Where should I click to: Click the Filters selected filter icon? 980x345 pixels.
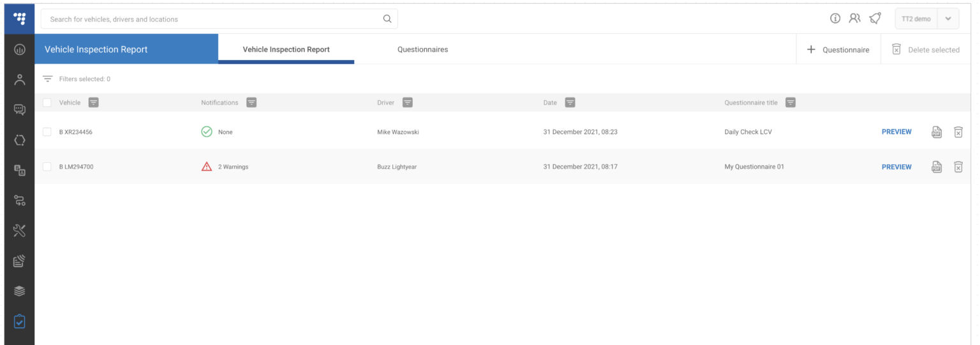pyautogui.click(x=47, y=79)
